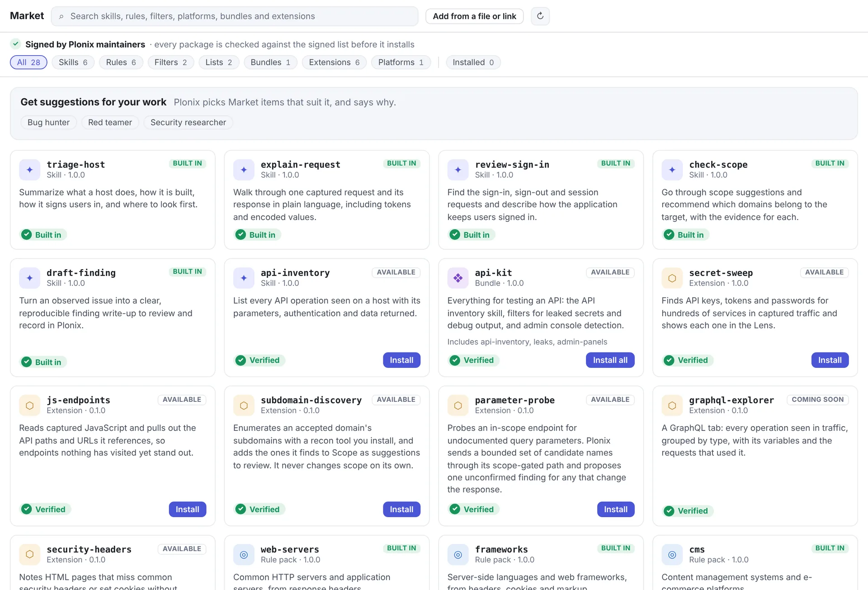Viewport: 868px width, 590px height.
Task: Choose the Red teamer suggestion chip
Action: point(110,123)
